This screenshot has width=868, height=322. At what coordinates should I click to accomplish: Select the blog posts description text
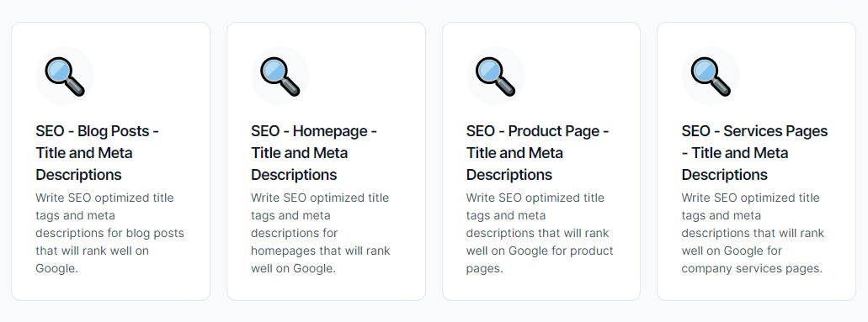(109, 233)
